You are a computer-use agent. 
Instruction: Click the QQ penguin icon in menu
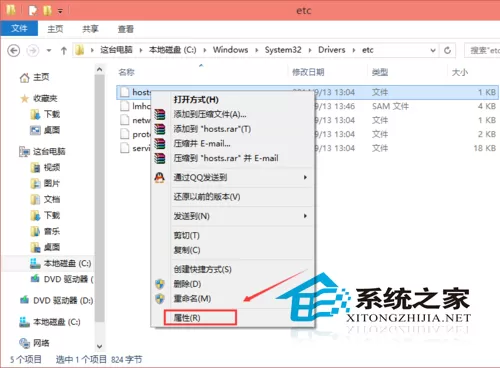(x=160, y=177)
